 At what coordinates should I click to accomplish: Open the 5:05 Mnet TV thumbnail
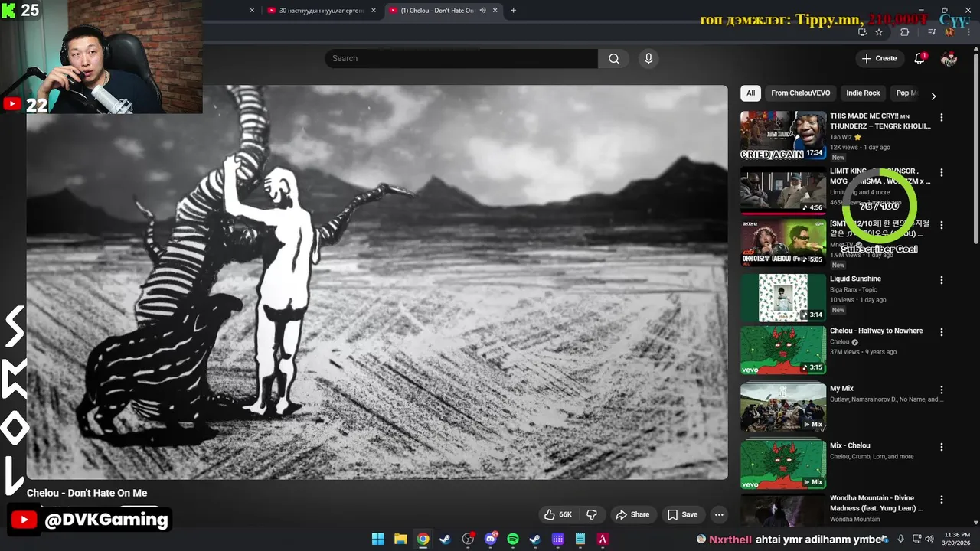point(783,243)
